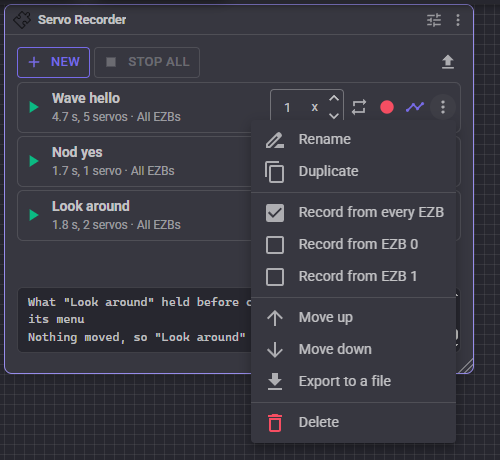Select Move down in the menu

coord(353,350)
